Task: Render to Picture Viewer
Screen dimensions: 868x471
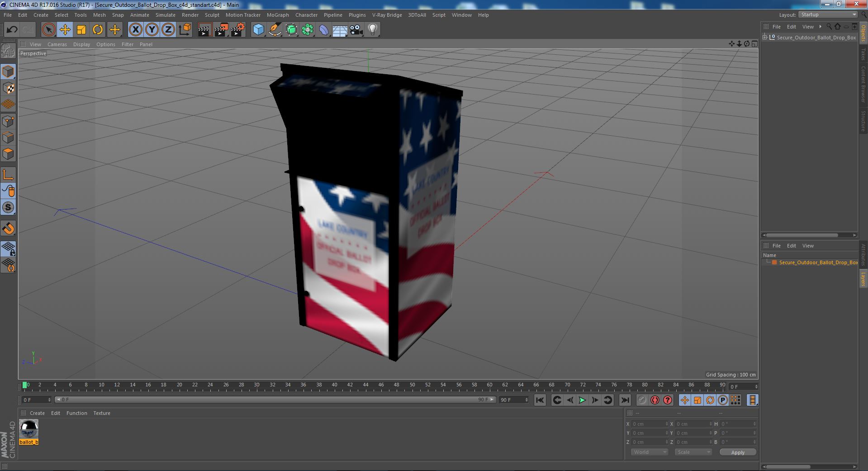Action: [x=221, y=30]
